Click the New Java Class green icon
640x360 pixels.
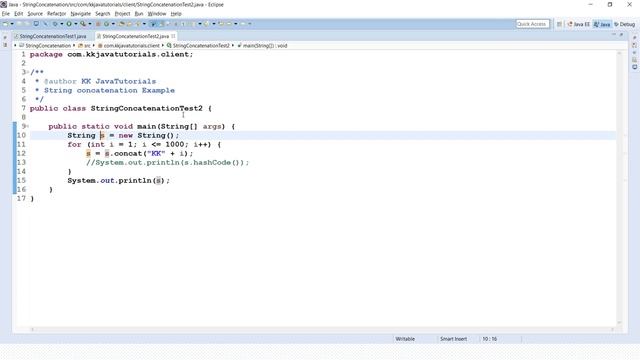click(x=106, y=24)
